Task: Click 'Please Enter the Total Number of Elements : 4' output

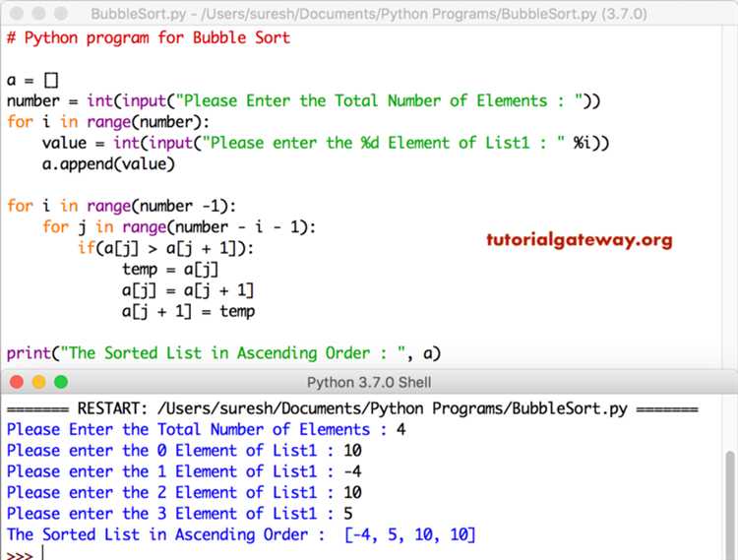Action: pos(207,430)
